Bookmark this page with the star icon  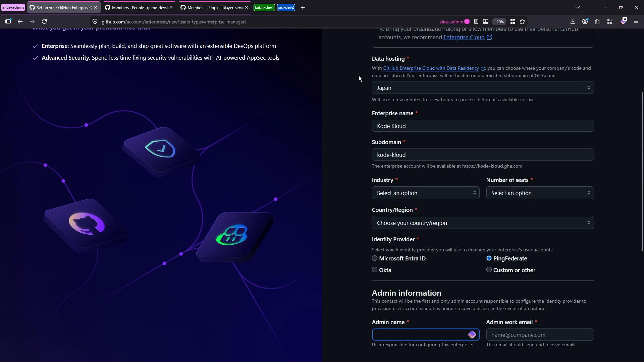[x=522, y=22]
